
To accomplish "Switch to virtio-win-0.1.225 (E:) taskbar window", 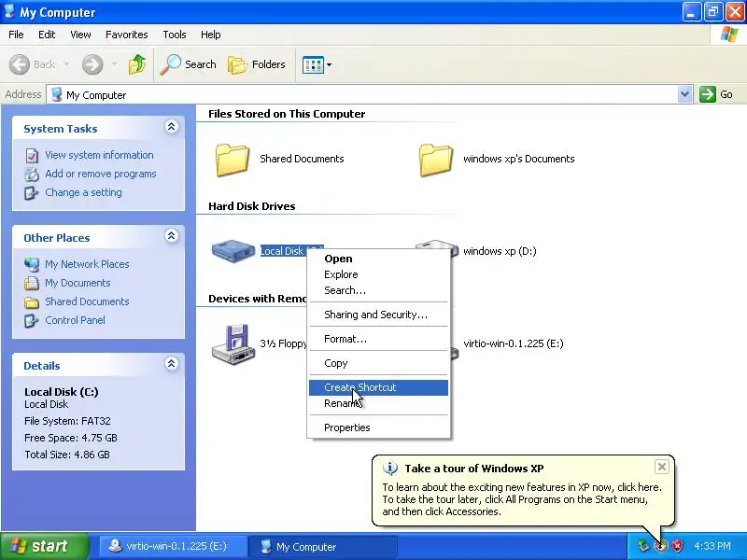I will tap(173, 546).
